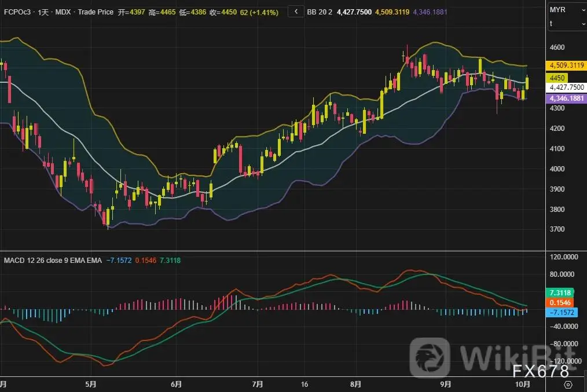This screenshot has height=392, width=587.
Task: Click the chart settings hexagon icon
Action: 567,384
